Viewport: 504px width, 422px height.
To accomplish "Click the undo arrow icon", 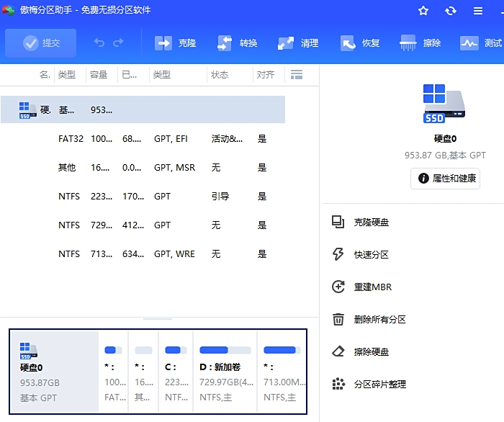I will click(x=99, y=43).
